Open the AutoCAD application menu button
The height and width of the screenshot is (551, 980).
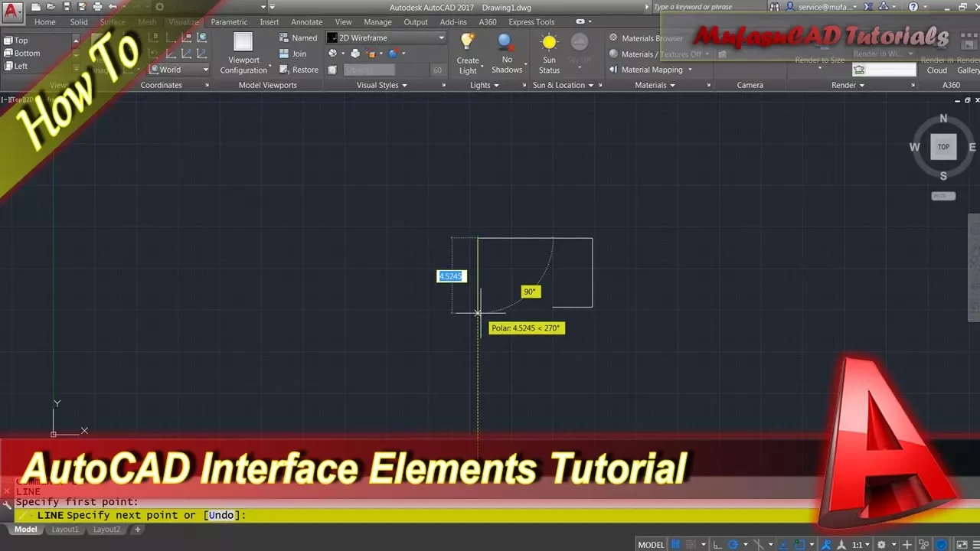click(12, 11)
